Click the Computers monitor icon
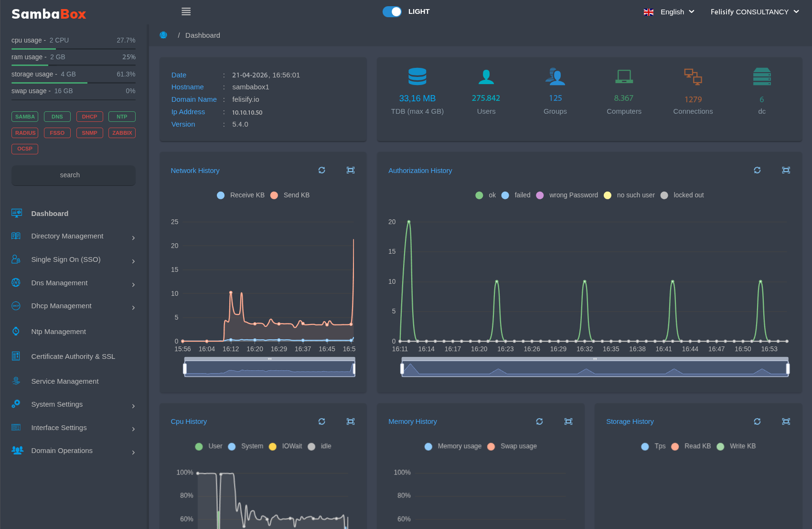 (x=624, y=76)
